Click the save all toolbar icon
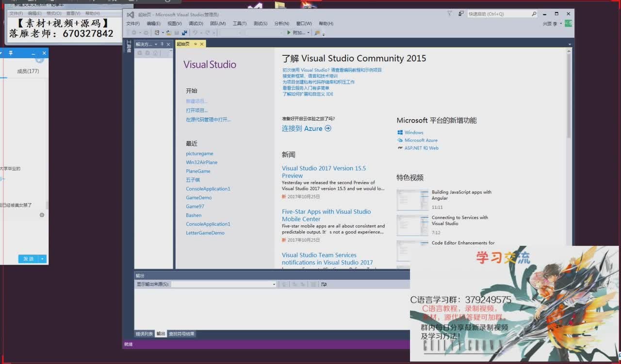Viewport: 621px width, 364px height. point(184,32)
